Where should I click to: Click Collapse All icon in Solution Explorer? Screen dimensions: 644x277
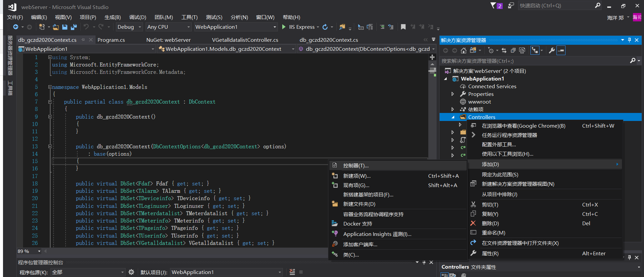click(513, 50)
